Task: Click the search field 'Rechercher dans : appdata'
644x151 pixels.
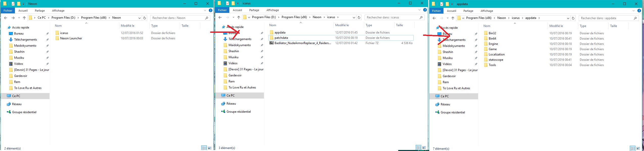Action: click(606, 18)
